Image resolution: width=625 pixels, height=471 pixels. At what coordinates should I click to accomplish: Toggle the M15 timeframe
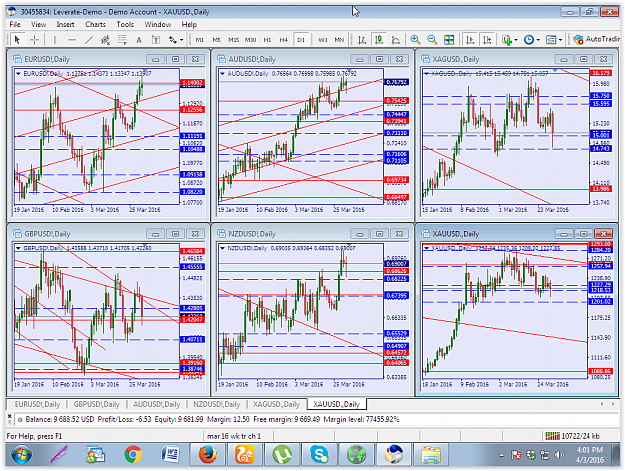pyautogui.click(x=234, y=39)
